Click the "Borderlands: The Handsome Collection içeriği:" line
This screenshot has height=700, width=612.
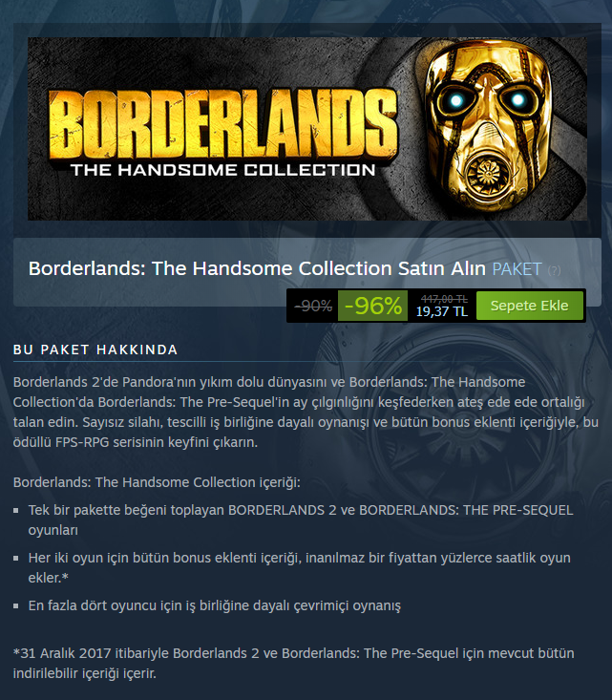tap(157, 482)
